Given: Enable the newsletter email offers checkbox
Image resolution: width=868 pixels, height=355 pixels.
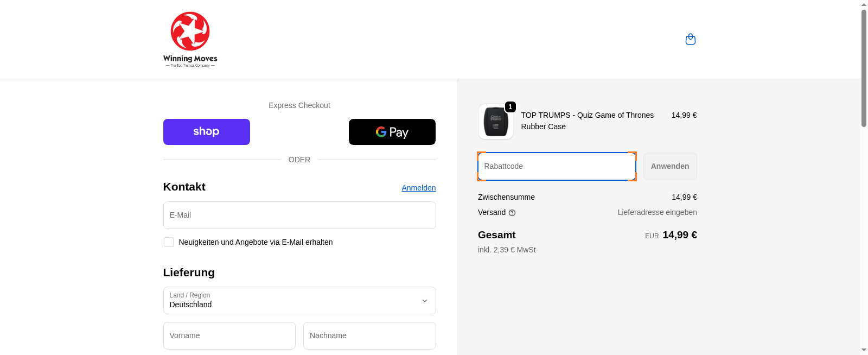Looking at the screenshot, I should coord(169,242).
